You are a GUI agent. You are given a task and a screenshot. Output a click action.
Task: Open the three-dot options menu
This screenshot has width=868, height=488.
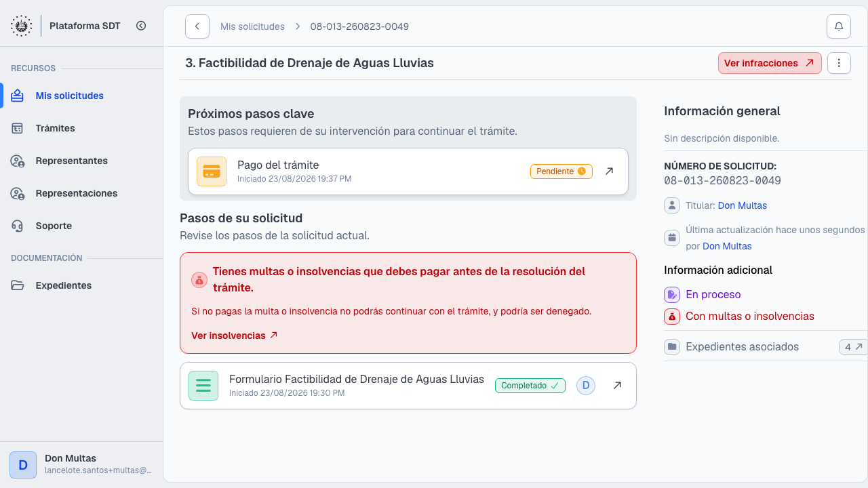click(x=839, y=63)
